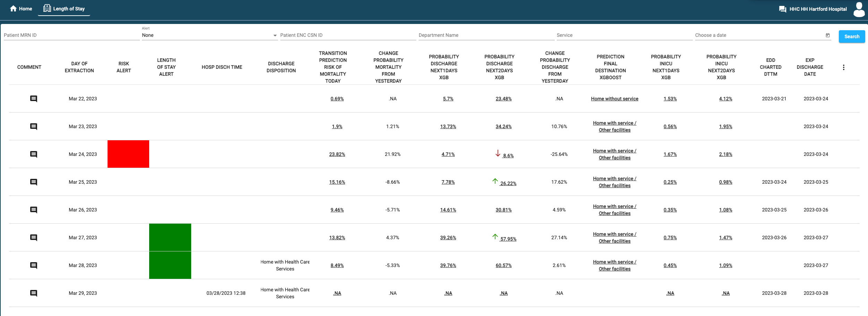Click the Hosp Disch Time column header
This screenshot has width=868, height=316.
coord(222,67)
